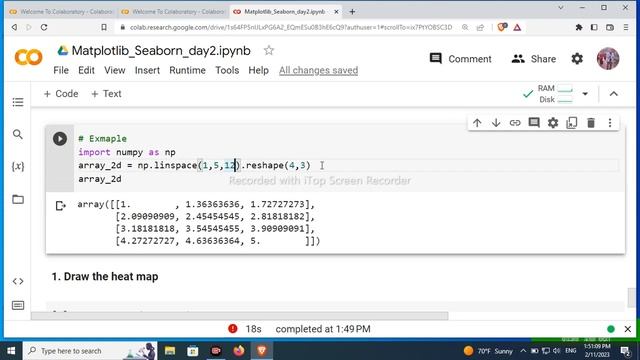Open the browser main menu icon
Viewport: 640px width, 360px height.
point(626,27)
